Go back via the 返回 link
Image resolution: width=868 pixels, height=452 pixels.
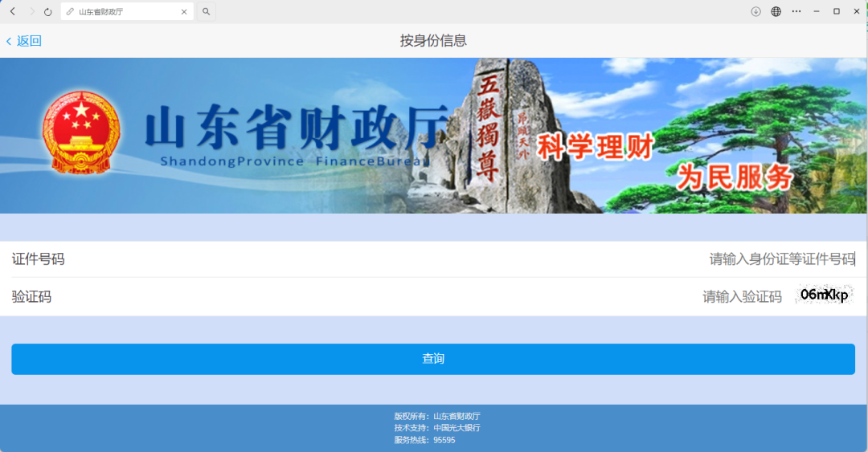click(24, 41)
